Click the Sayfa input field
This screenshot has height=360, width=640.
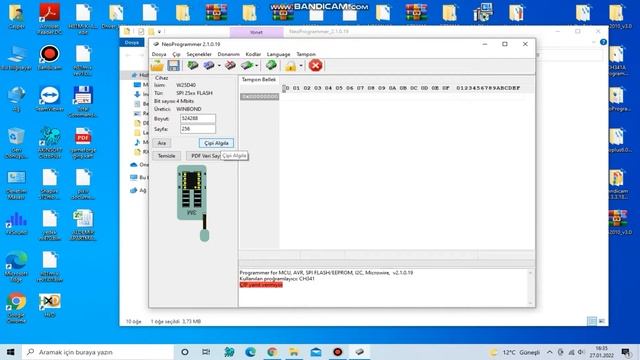click(x=198, y=129)
